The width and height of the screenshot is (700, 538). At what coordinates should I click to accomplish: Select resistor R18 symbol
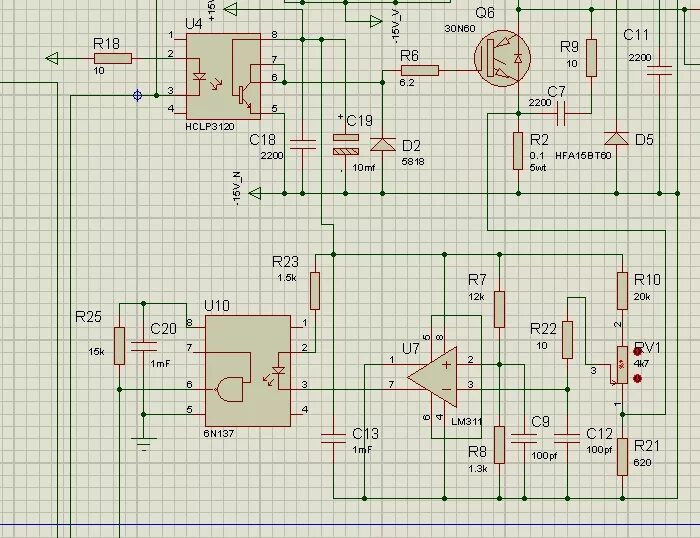(113, 58)
